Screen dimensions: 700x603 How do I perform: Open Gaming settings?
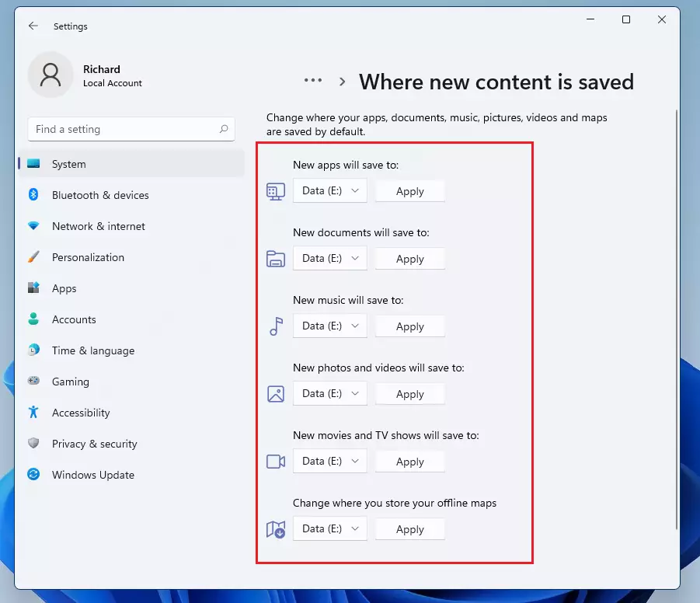131,382
